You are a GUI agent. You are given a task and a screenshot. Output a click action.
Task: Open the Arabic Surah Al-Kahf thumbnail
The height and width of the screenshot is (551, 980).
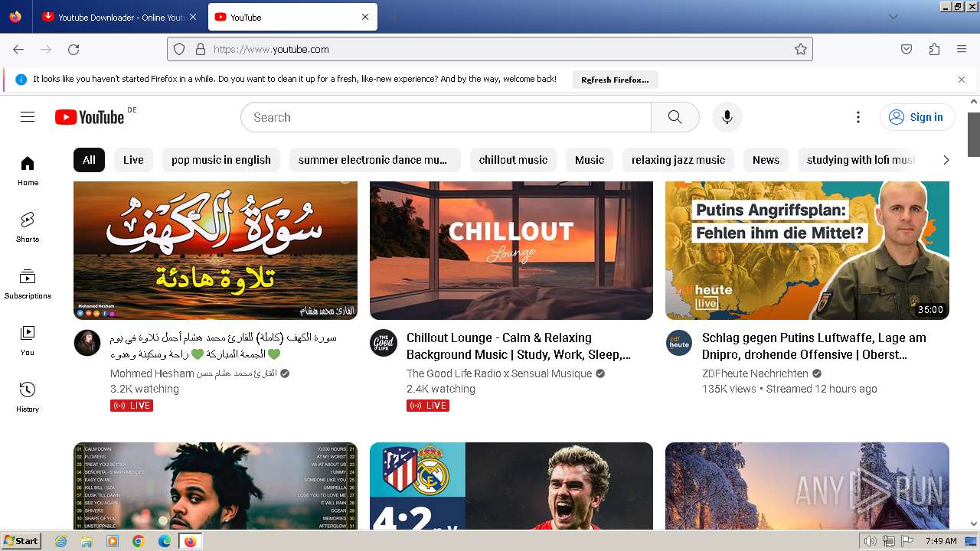pyautogui.click(x=215, y=250)
